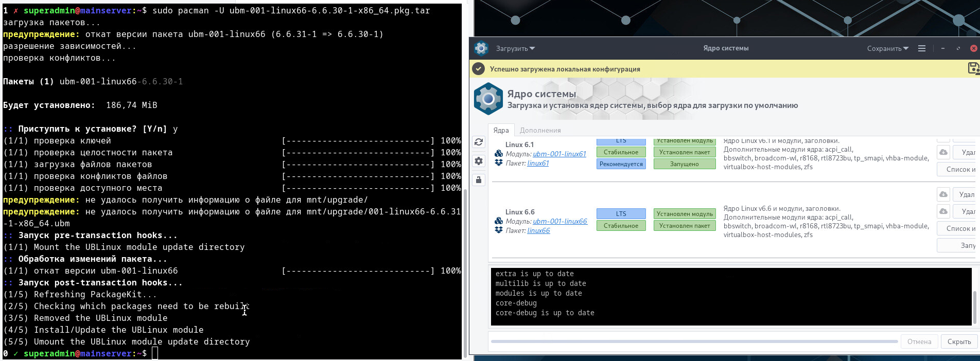Click the 'core-debug is up to date' log line
Viewport: 980px width, 361px height.
pyautogui.click(x=545, y=313)
